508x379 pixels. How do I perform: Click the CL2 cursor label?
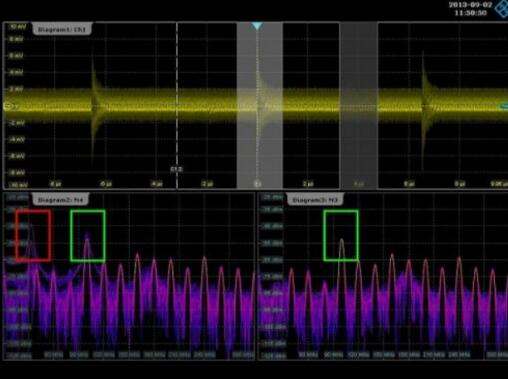[x=176, y=169]
